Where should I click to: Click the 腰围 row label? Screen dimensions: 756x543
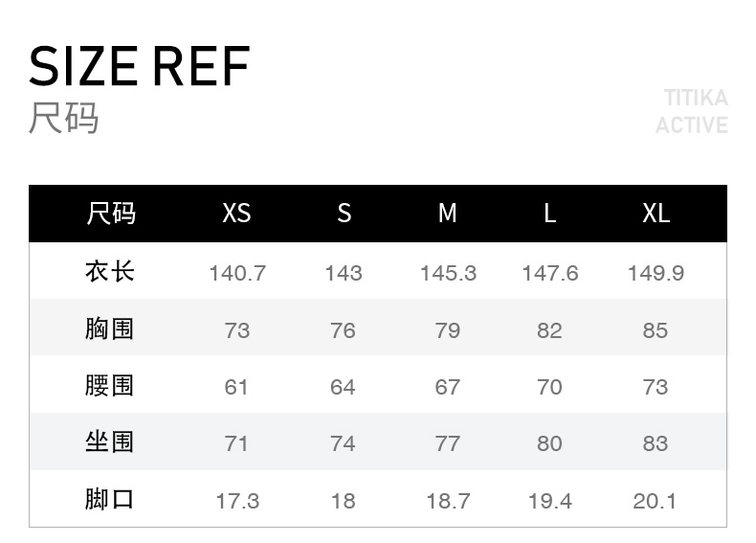tap(109, 386)
